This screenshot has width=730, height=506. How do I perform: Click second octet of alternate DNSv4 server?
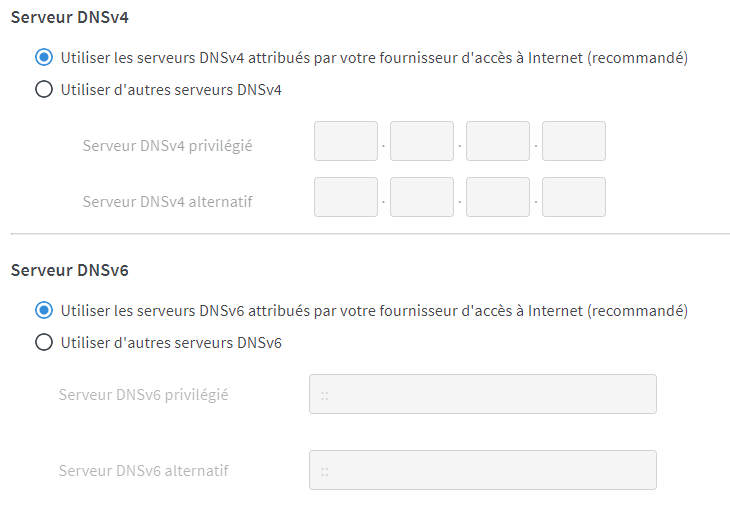click(x=422, y=197)
